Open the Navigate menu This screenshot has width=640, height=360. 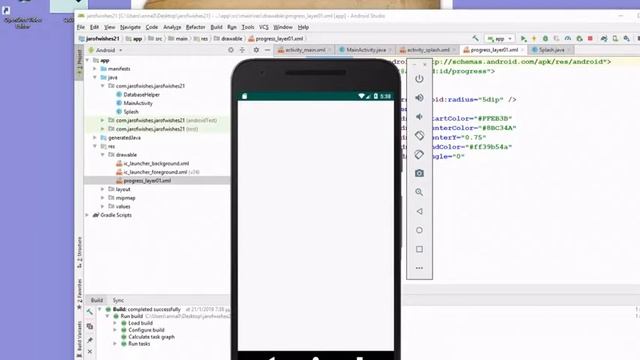(x=130, y=27)
